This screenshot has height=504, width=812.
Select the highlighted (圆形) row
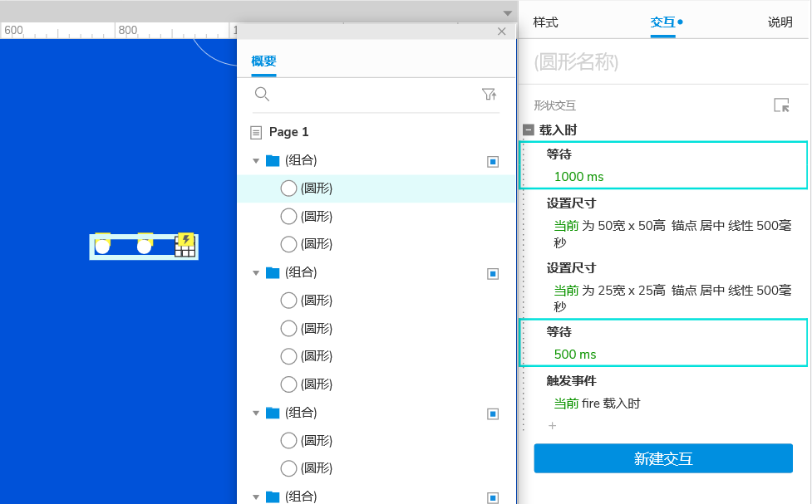click(x=376, y=188)
